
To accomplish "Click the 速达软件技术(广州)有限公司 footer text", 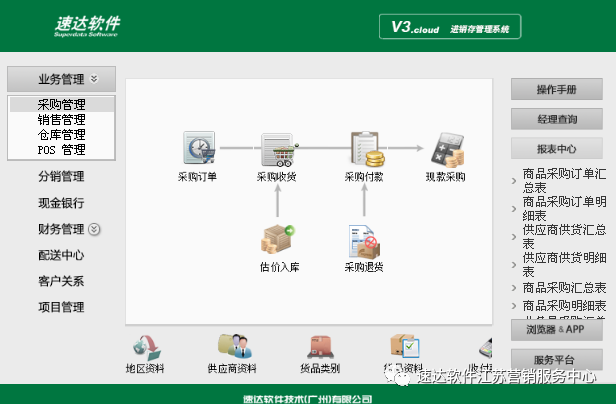I will pos(308,399).
